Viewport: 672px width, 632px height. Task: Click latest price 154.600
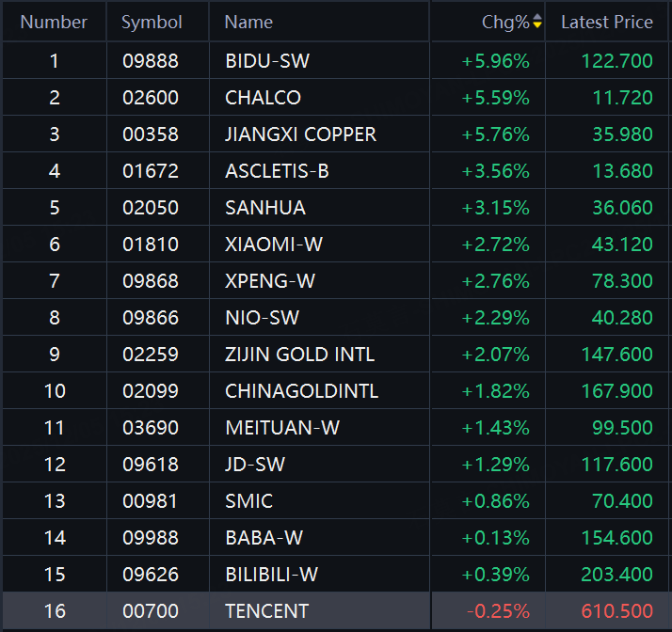pos(617,538)
